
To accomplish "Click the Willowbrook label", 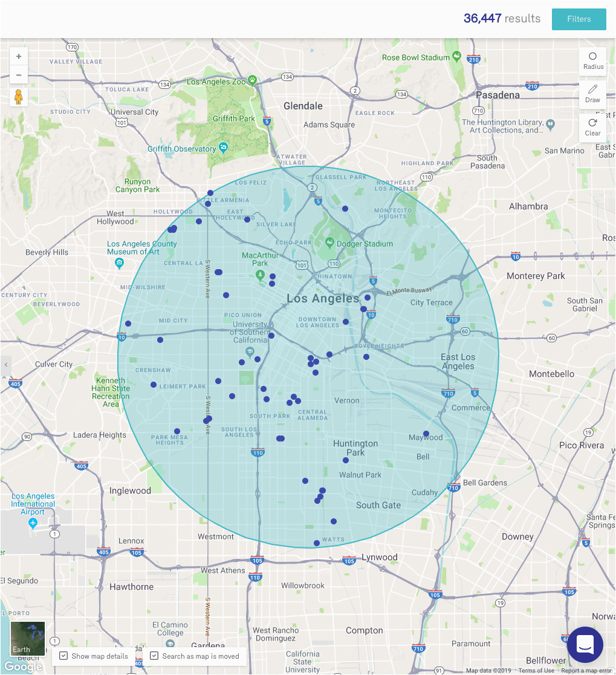I will (x=303, y=585).
